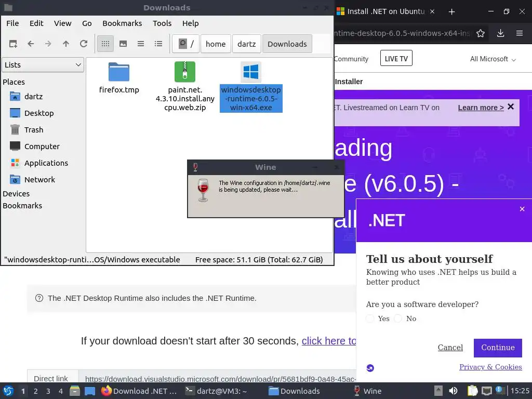Switch to workspace 4
The height and width of the screenshot is (399, 532).
click(x=61, y=391)
